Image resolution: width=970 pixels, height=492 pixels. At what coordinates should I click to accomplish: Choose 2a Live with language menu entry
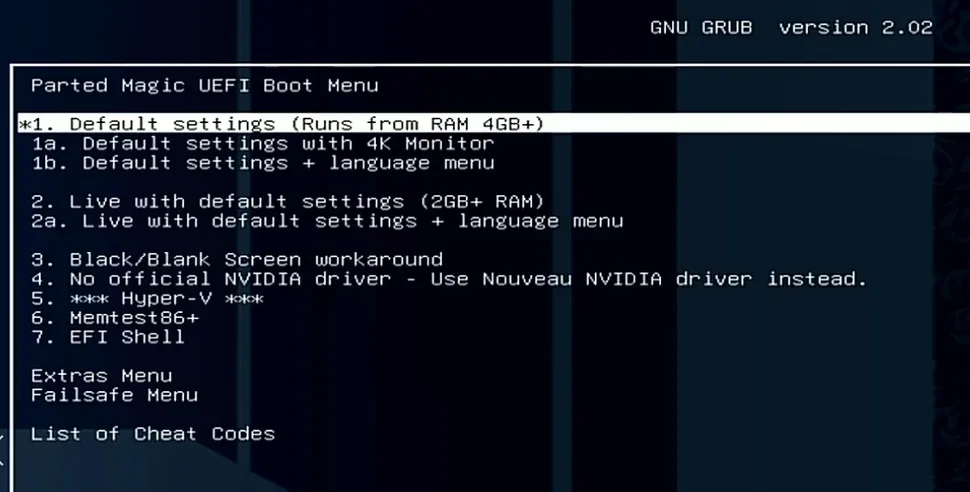pos(327,221)
